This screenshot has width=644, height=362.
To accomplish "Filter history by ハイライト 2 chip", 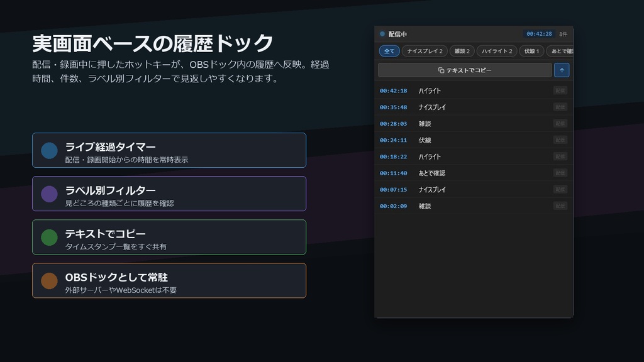I will [x=497, y=52].
